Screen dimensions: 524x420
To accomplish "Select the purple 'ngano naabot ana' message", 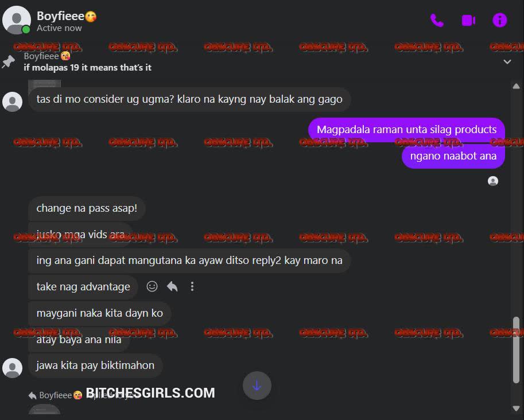I will (453, 156).
